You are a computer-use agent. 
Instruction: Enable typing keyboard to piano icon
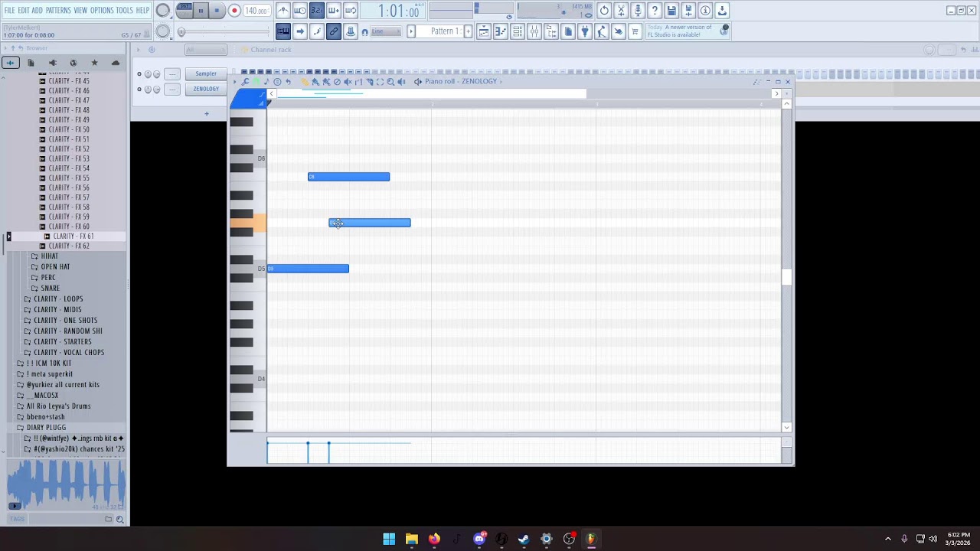(x=283, y=31)
